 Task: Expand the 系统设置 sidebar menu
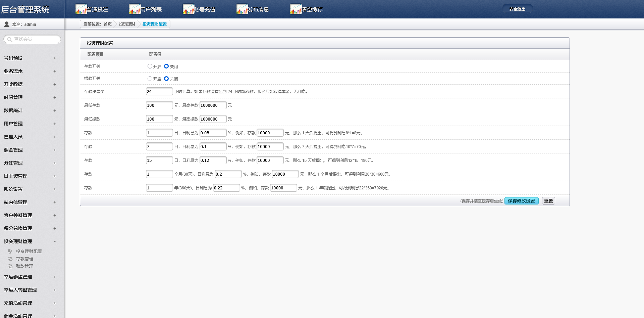point(55,189)
